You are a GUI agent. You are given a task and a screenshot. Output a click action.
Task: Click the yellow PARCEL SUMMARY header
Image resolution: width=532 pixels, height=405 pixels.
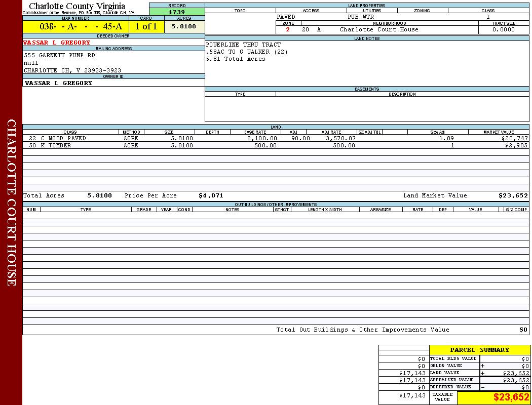(479, 350)
